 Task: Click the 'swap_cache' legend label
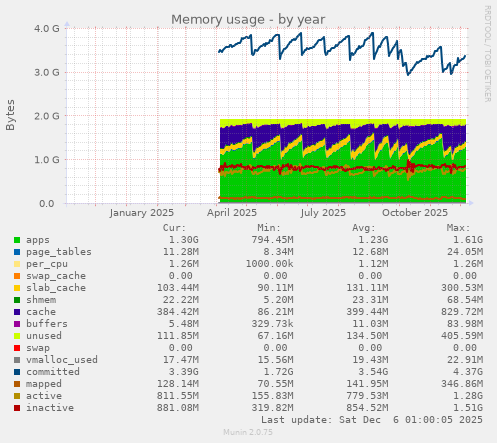pos(56,276)
